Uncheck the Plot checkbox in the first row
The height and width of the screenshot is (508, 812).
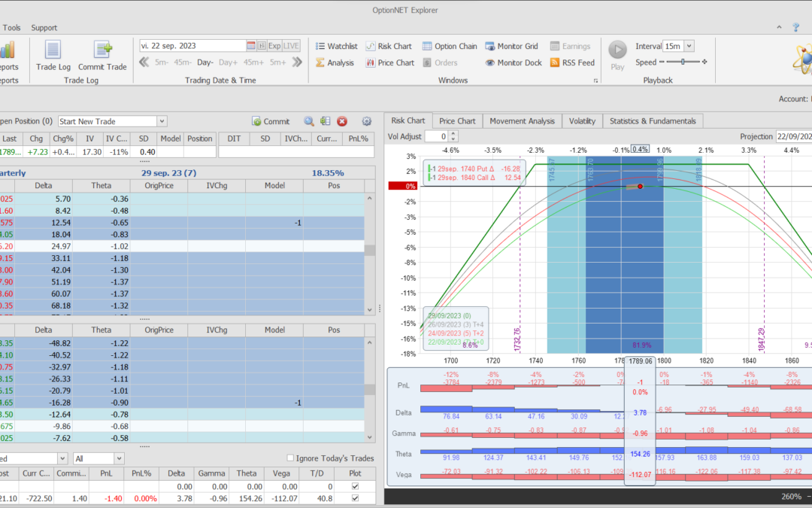click(x=356, y=487)
